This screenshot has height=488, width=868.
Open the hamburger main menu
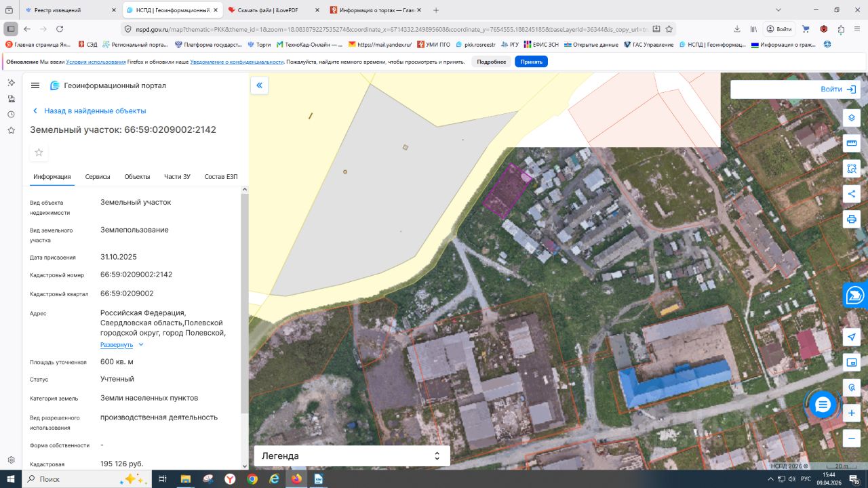point(35,85)
